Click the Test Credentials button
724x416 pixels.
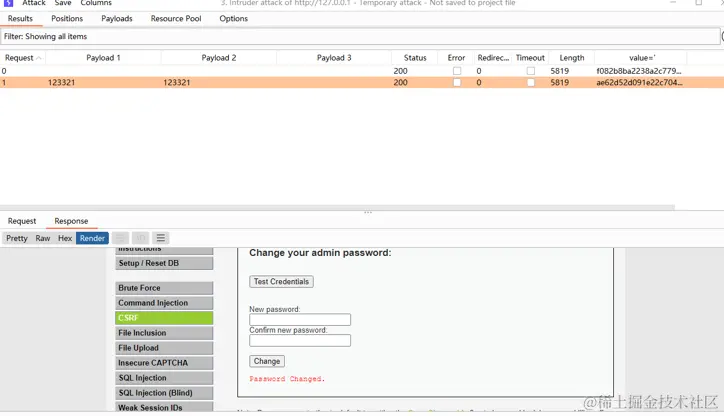pos(281,282)
